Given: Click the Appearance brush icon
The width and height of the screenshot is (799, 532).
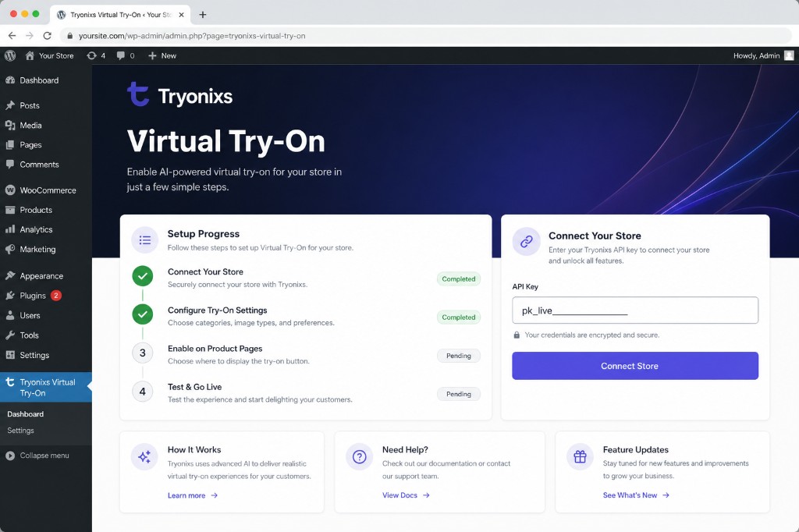Looking at the screenshot, I should 10,275.
